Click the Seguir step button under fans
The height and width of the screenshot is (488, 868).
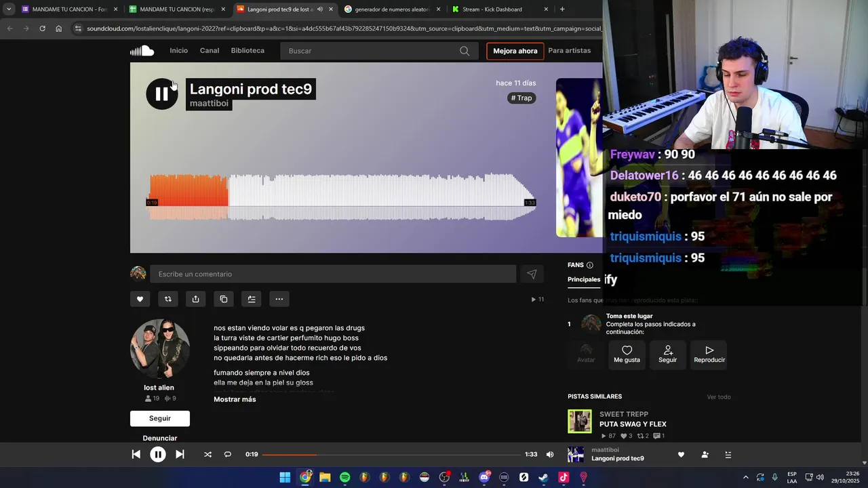(x=667, y=354)
